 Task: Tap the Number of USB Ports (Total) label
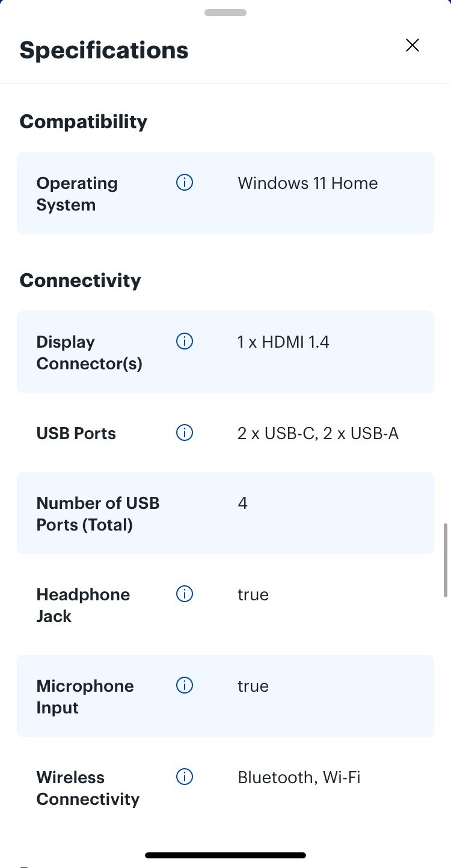[x=98, y=514]
